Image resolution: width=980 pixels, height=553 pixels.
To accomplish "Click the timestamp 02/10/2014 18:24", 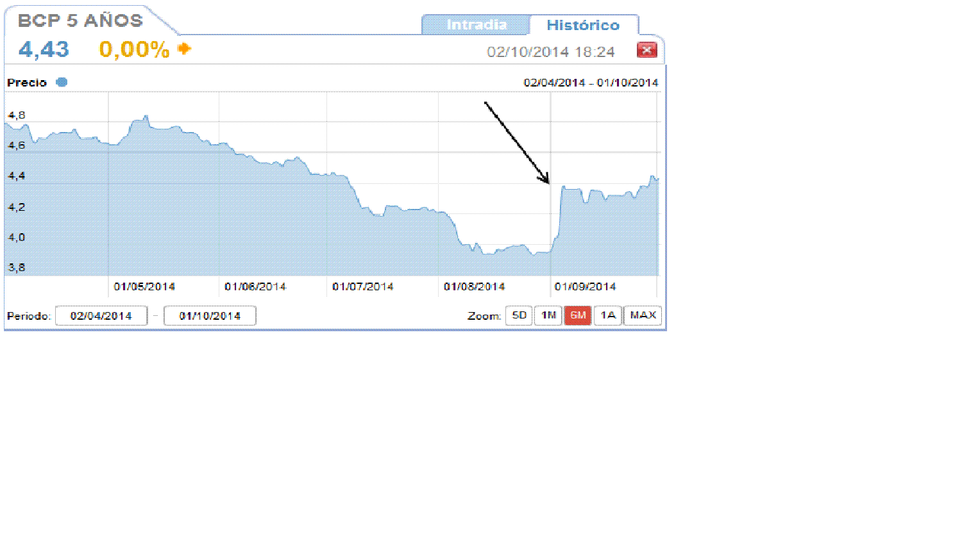I will (551, 52).
